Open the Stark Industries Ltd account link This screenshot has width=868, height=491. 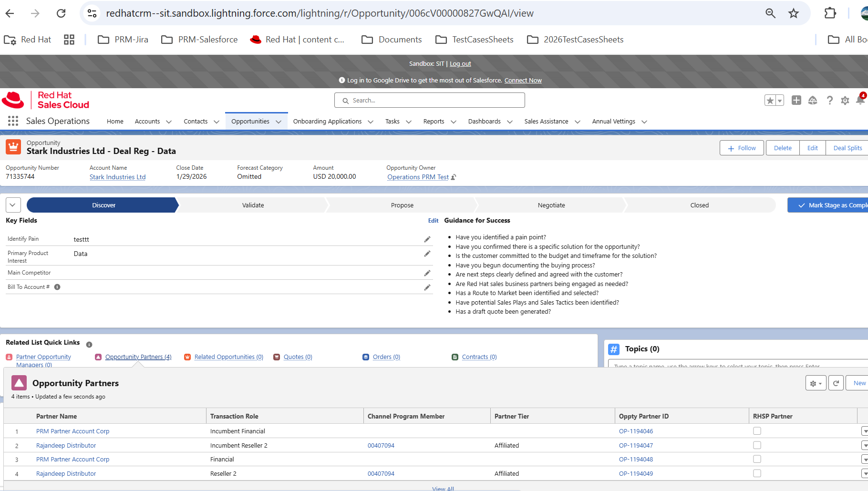point(117,177)
